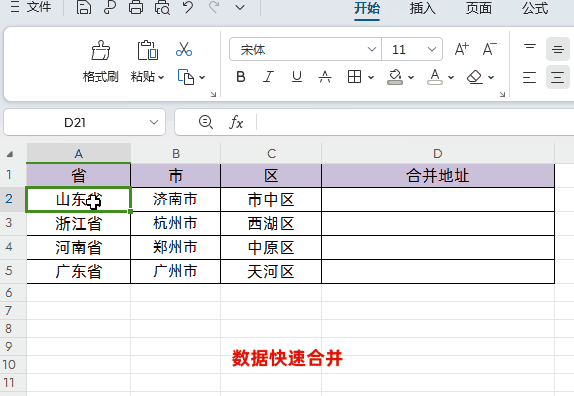This screenshot has height=396, width=574.
Task: Select the cell containing 浙江省
Action: point(79,223)
